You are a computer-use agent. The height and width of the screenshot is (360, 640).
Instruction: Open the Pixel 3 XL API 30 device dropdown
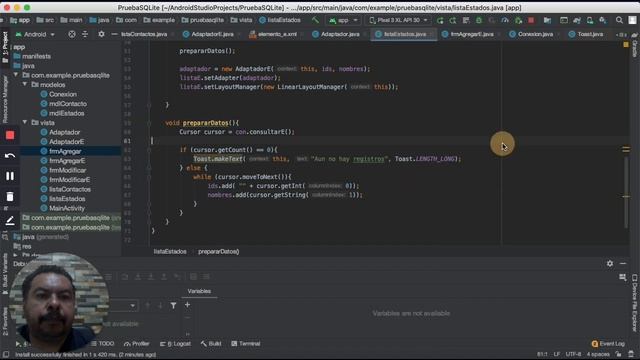(x=399, y=20)
